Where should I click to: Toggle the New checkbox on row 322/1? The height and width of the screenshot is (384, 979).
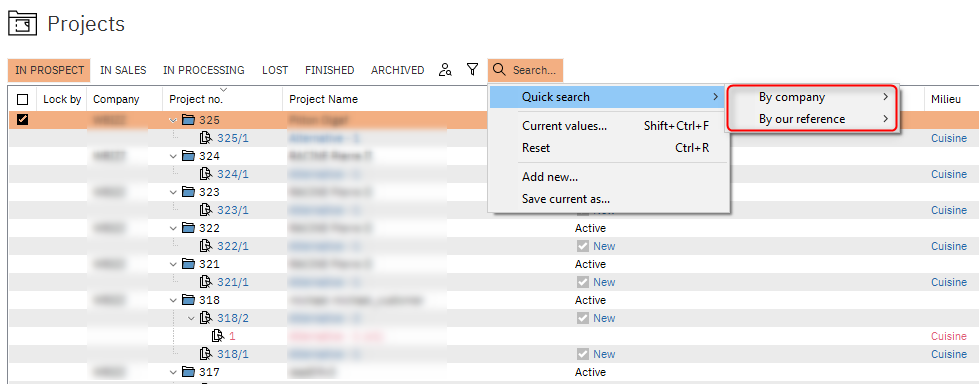click(x=583, y=246)
